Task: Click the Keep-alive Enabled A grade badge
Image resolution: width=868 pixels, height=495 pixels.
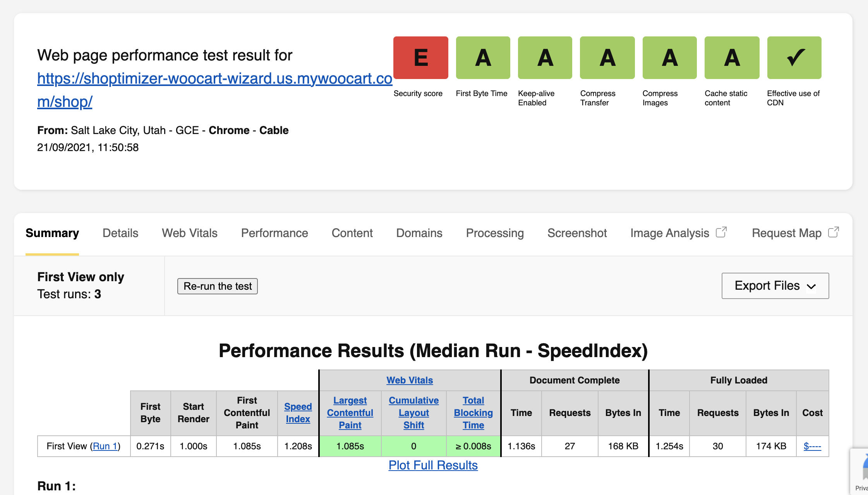Action: click(x=545, y=58)
